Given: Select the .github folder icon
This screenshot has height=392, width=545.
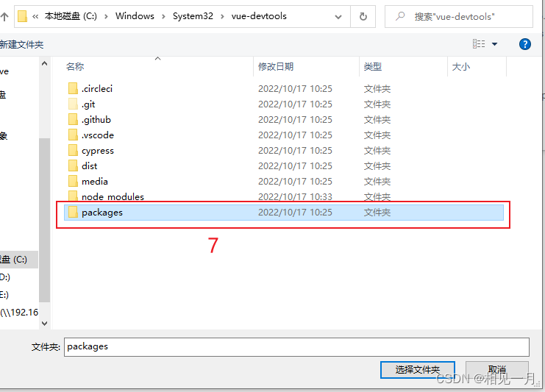Looking at the screenshot, I should point(73,119).
